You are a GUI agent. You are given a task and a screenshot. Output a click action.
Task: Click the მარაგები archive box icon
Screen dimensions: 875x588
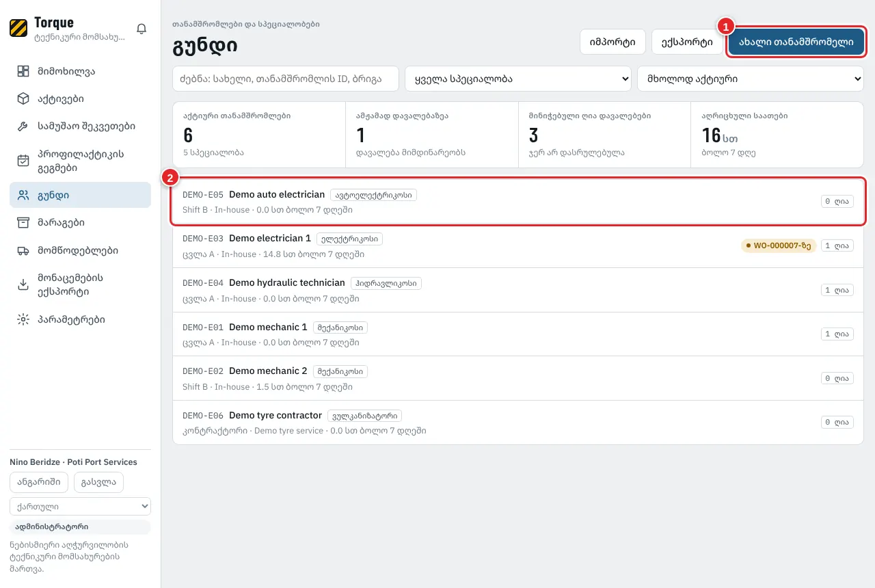[x=23, y=223]
